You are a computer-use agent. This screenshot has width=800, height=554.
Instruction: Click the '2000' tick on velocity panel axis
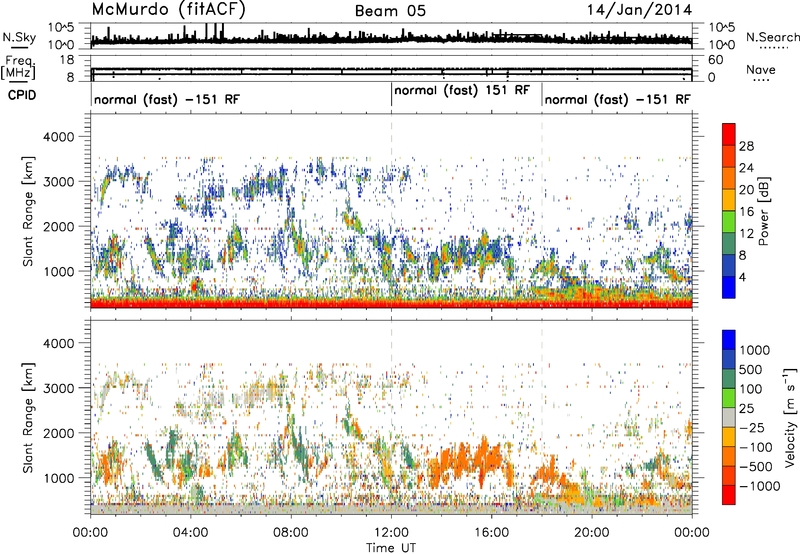coord(58,433)
